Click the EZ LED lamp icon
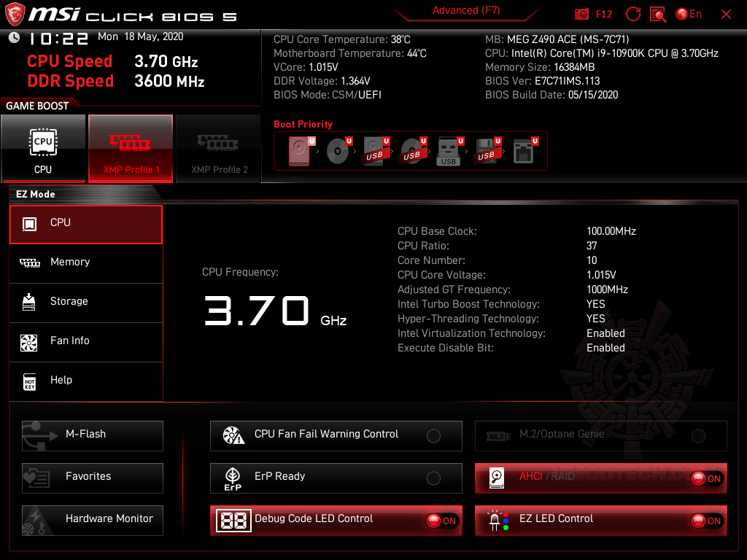The height and width of the screenshot is (560, 747). [x=498, y=521]
